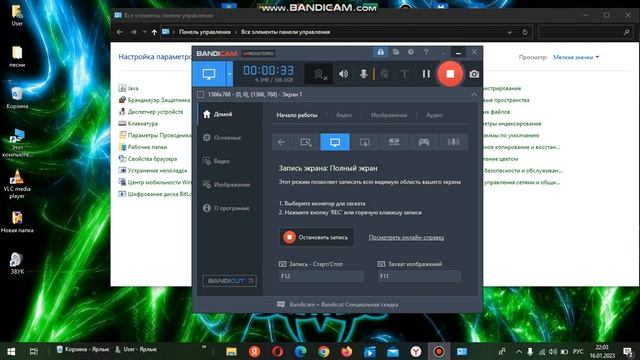The height and width of the screenshot is (360, 640).
Task: Select around-mouse recording mode
Action: pyautogui.click(x=364, y=142)
